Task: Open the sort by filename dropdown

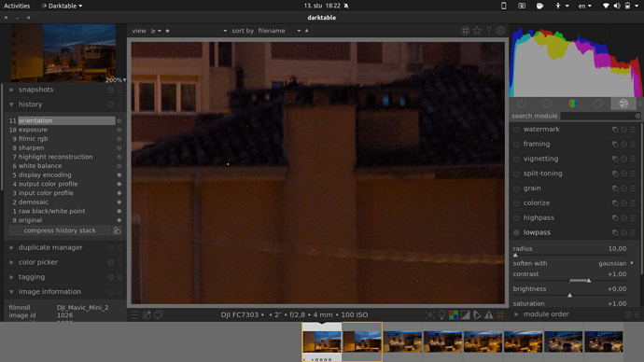Action: point(279,31)
